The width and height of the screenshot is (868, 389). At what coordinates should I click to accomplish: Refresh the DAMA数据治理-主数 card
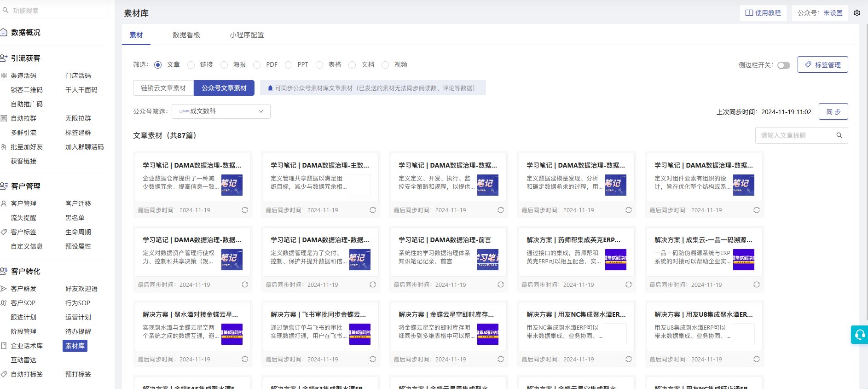point(373,210)
